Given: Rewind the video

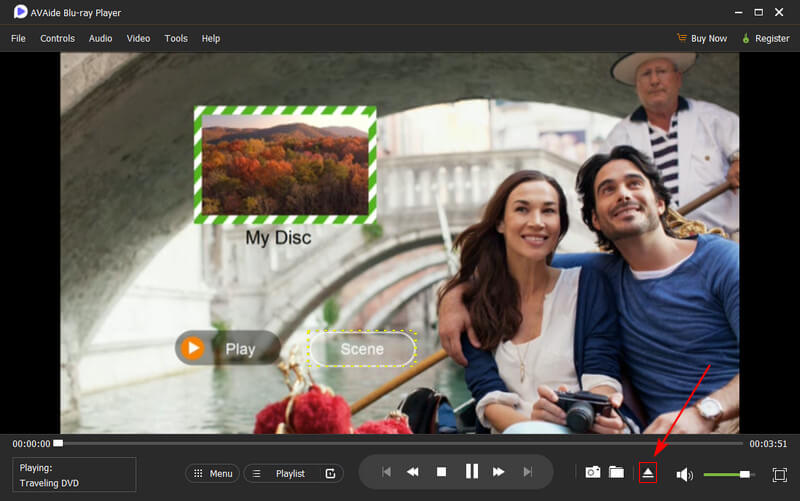Looking at the screenshot, I should tap(412, 472).
